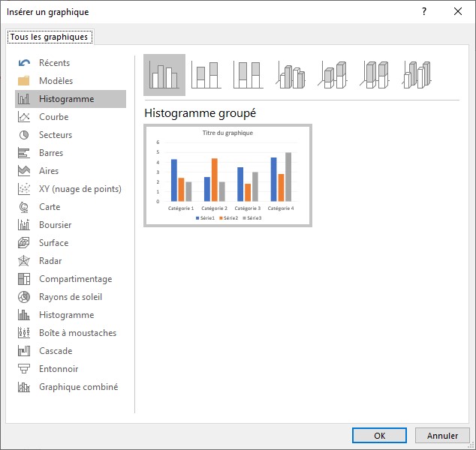This screenshot has height=450, width=476.
Task: Click the Histogramme groupé chart preview thumbnail
Action: coord(227,175)
